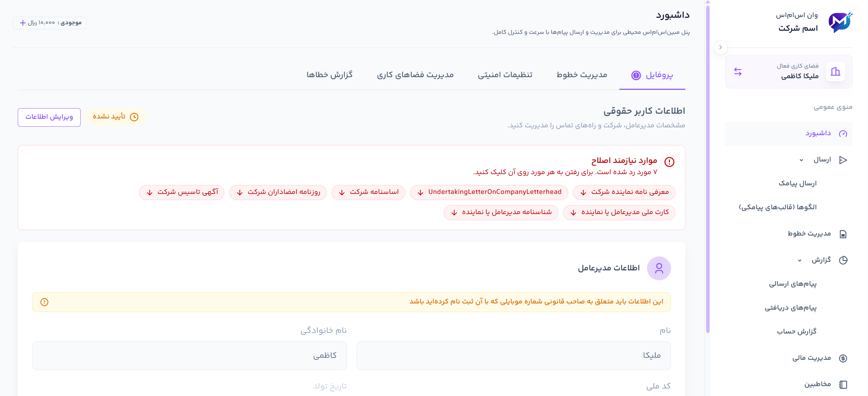The width and height of the screenshot is (868, 396).
Task: Jump to کارت ملی مدیرعامل یا نماینده item
Action: pos(619,212)
